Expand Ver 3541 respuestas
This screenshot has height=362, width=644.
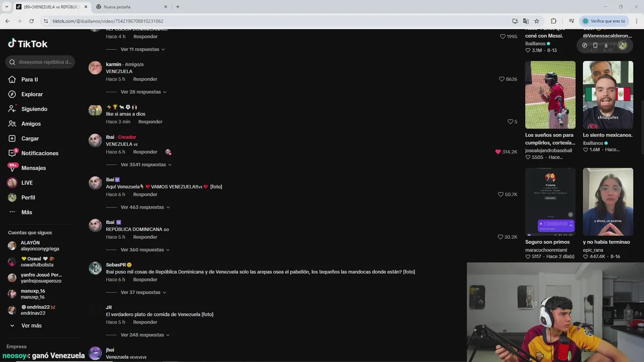point(146,164)
